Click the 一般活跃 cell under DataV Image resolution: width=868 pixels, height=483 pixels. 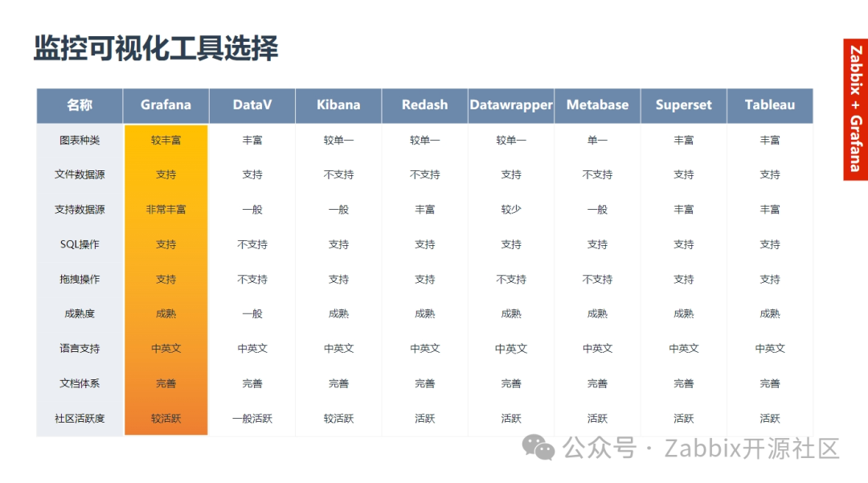(252, 418)
